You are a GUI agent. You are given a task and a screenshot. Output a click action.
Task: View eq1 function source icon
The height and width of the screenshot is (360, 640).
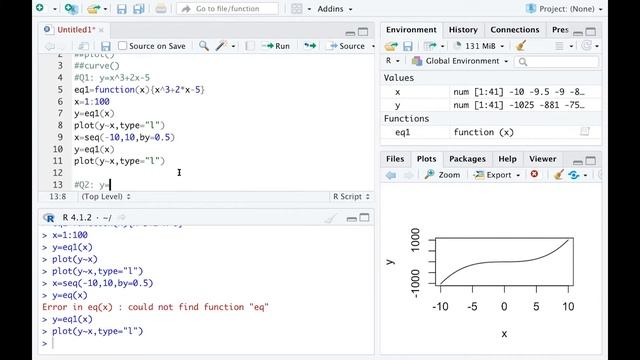(x=585, y=131)
